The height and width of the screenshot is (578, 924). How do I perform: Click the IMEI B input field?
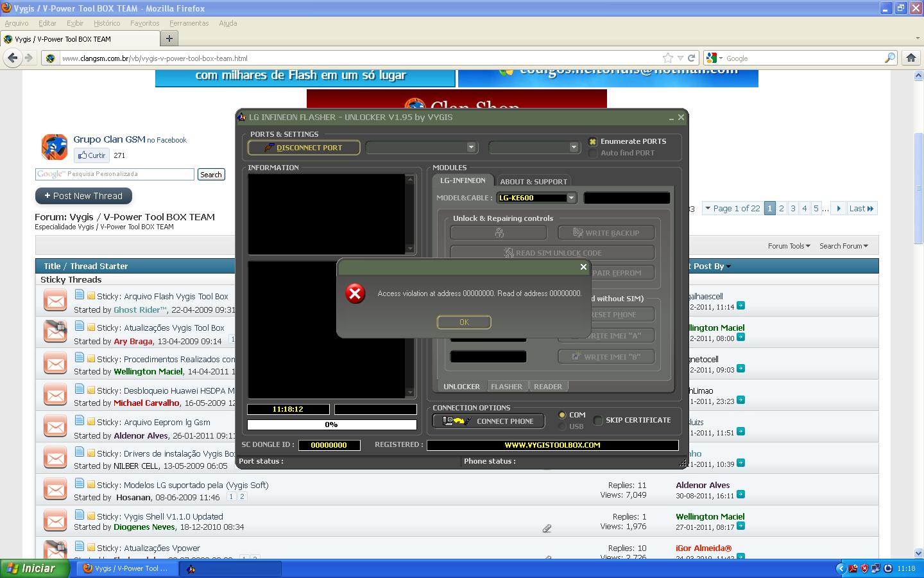488,356
